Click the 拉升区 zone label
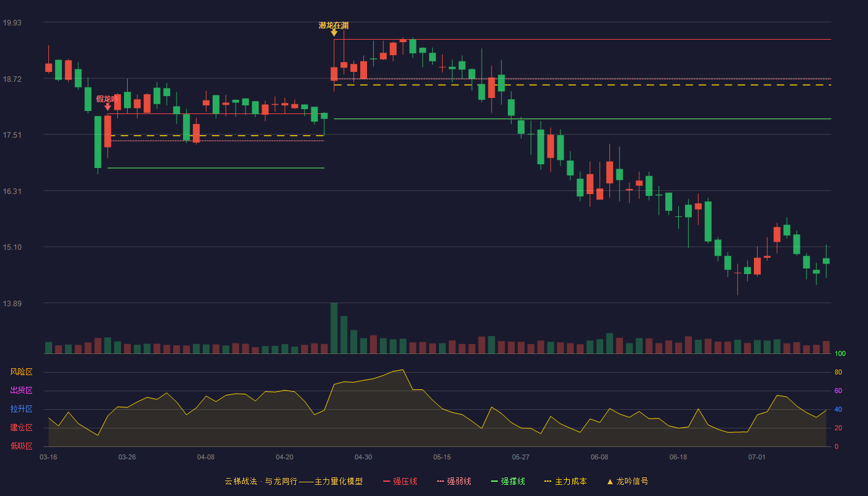The image size is (868, 496). click(21, 409)
